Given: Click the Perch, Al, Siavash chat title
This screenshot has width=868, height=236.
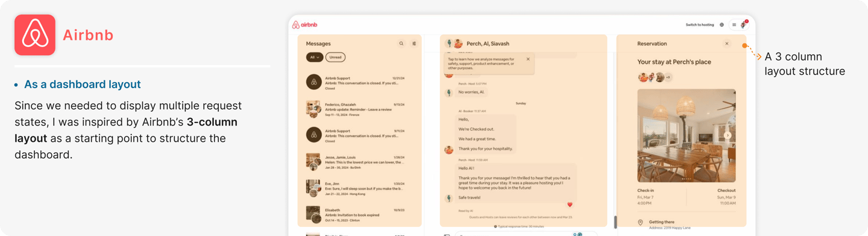Looking at the screenshot, I should (488, 43).
